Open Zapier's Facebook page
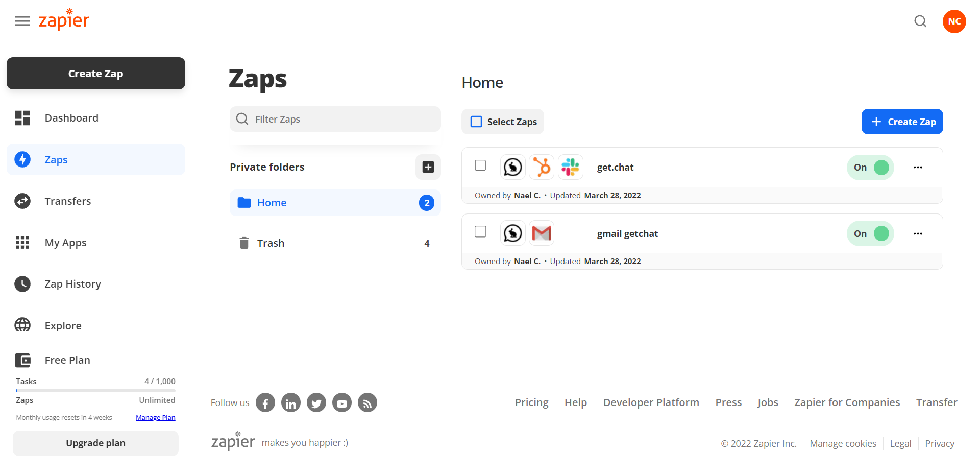This screenshot has height=475, width=980. [x=265, y=402]
